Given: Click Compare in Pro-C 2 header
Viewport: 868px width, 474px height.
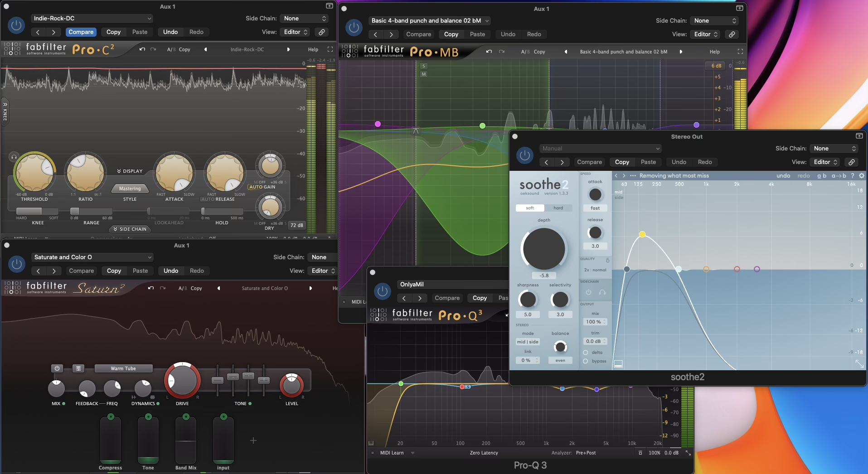Looking at the screenshot, I should (x=81, y=32).
